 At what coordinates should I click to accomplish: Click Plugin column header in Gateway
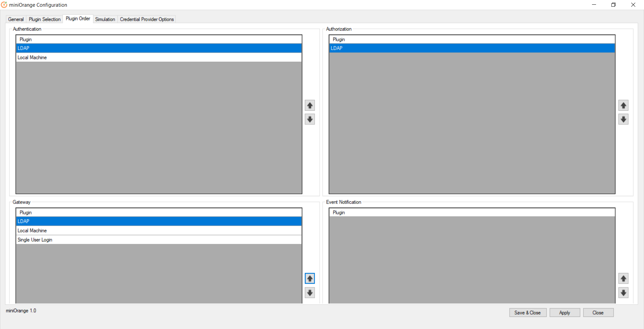click(x=159, y=212)
